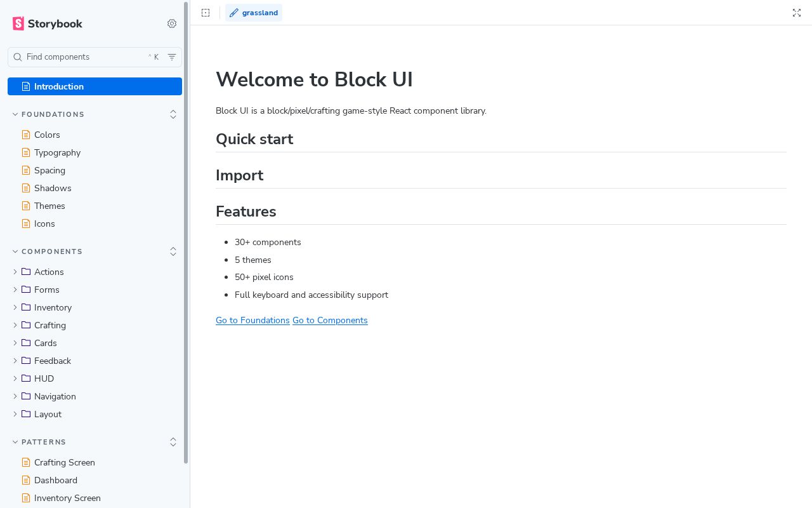
Task: Open the Themes docs page
Action: [x=95, y=206]
